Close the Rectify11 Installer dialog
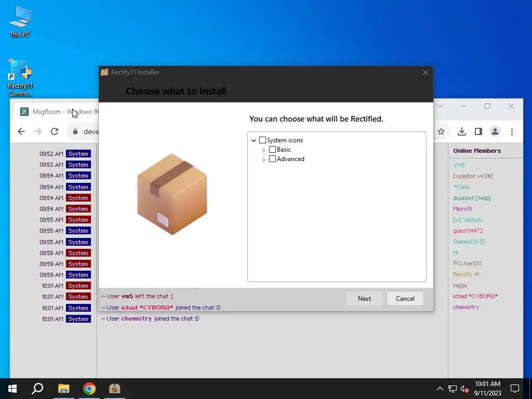 point(425,72)
